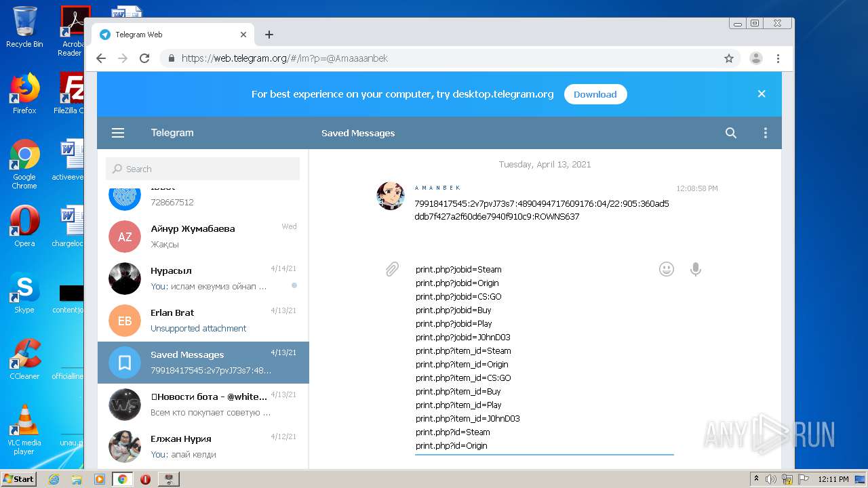Start voice message with microphone icon
This screenshot has width=868, height=488.
click(695, 270)
